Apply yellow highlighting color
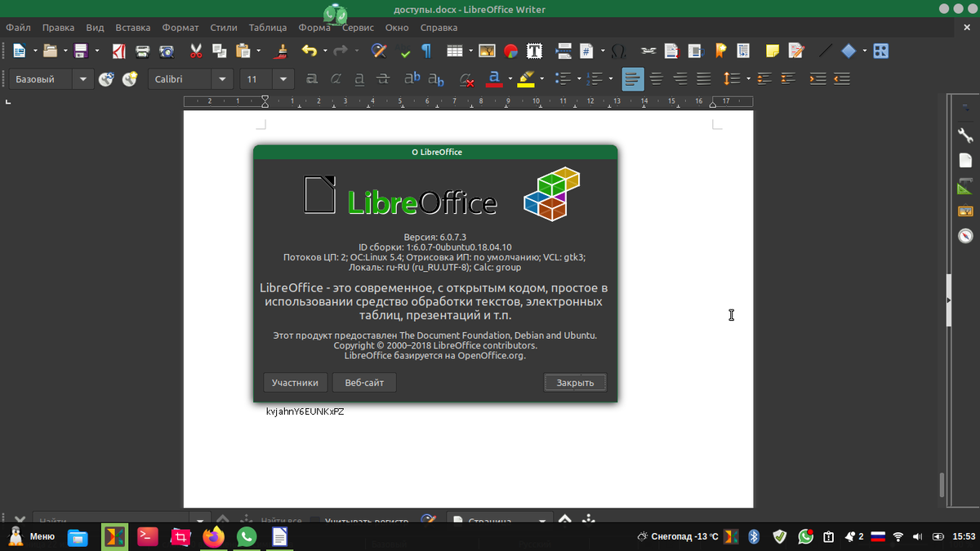Viewport: 980px width, 551px height. coord(526,79)
